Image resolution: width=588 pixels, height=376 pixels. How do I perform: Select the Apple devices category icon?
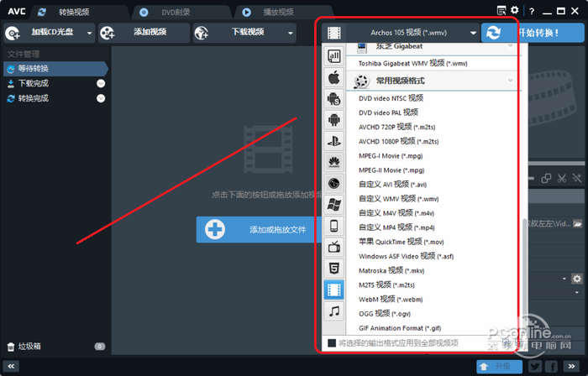click(x=333, y=77)
